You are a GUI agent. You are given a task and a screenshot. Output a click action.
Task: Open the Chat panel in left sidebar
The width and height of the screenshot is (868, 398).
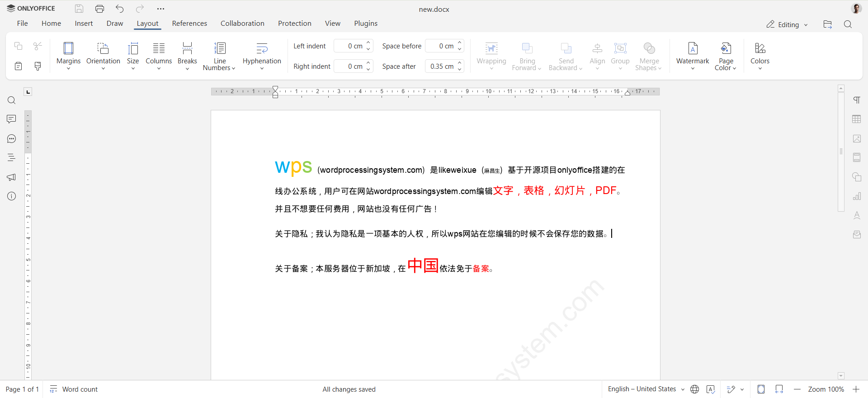12,139
